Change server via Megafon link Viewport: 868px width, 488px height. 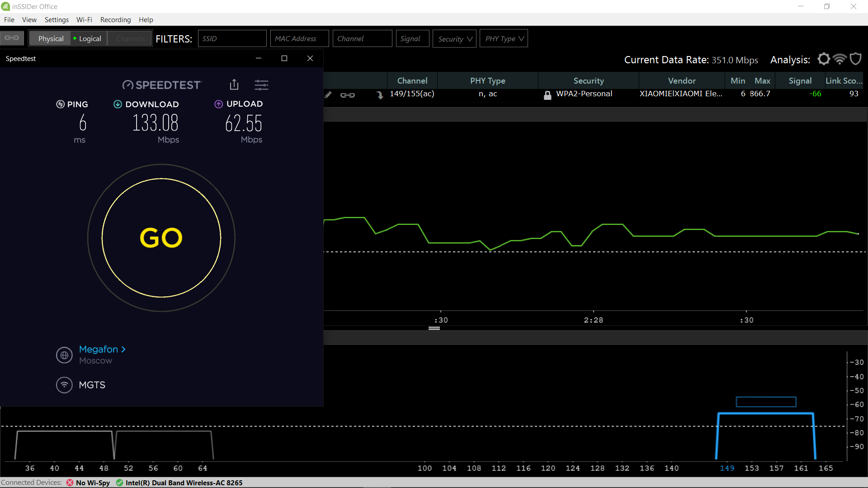coord(102,349)
